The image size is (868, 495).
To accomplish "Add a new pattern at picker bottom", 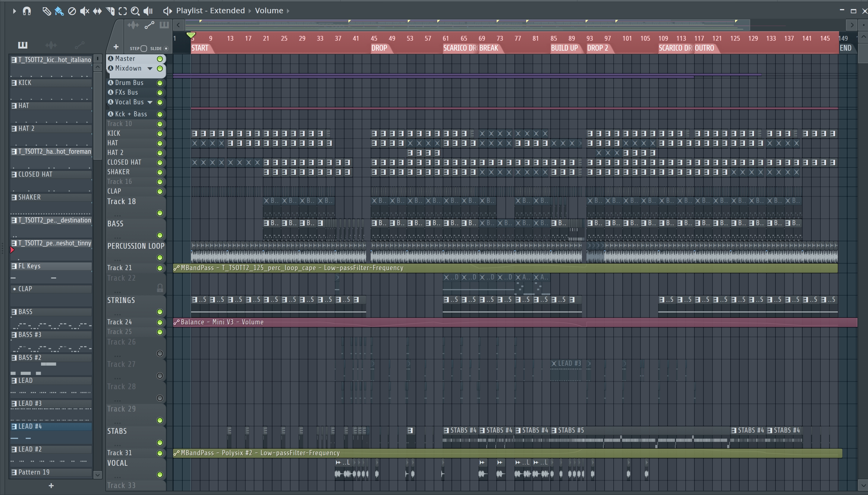I will coord(51,486).
